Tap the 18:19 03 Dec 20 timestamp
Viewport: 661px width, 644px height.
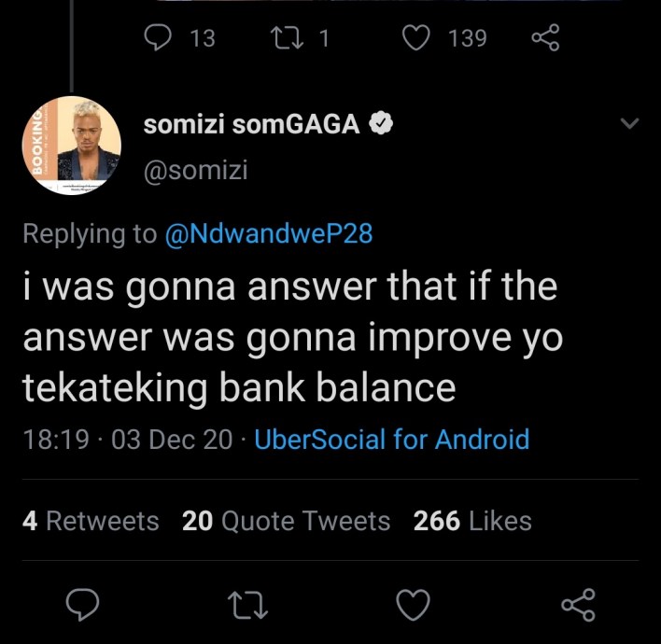click(128, 440)
